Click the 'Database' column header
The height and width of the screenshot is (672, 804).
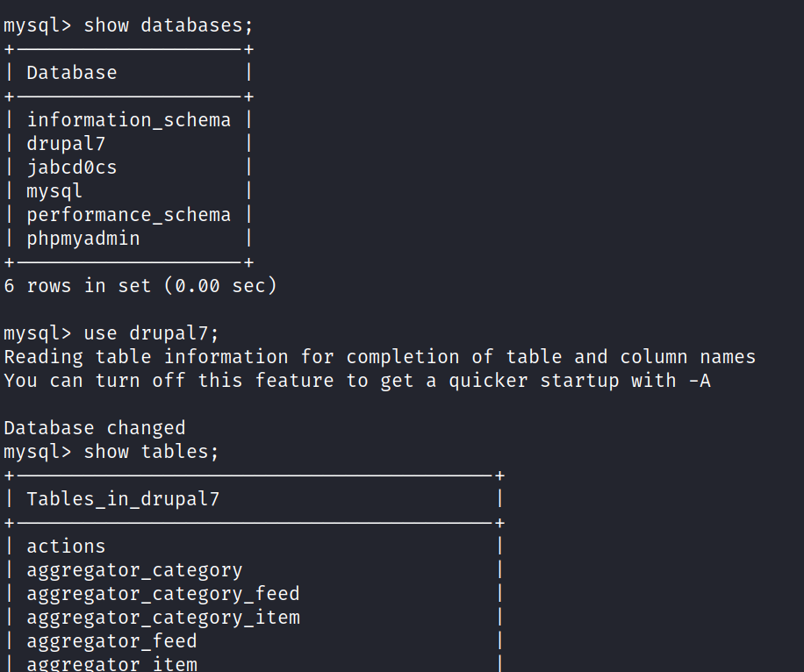pyautogui.click(x=71, y=73)
